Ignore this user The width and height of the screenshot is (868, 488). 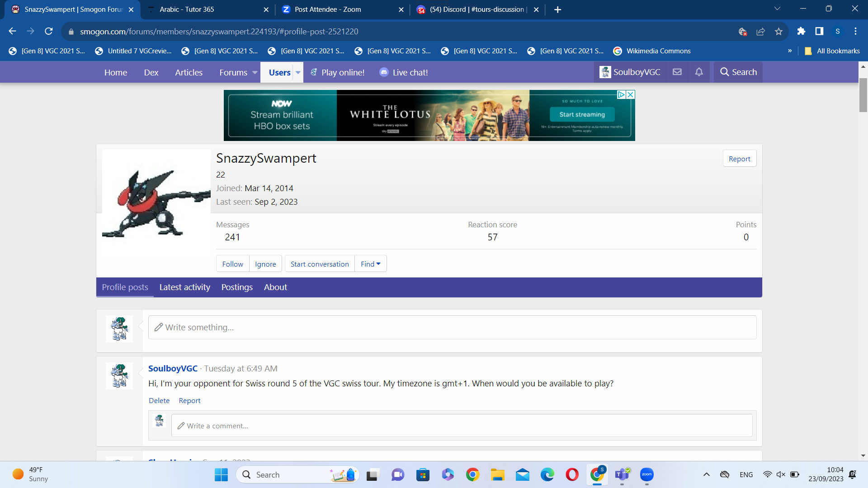click(x=265, y=264)
